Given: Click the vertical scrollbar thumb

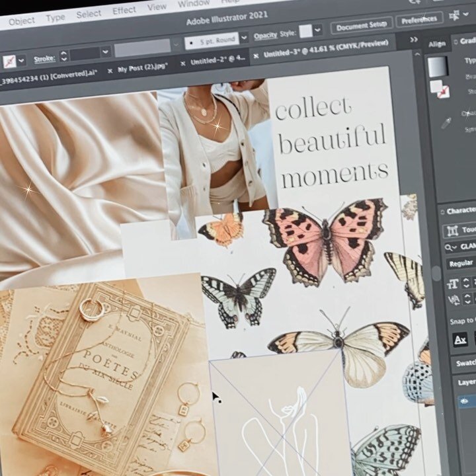Looking at the screenshot, I should point(436,274).
